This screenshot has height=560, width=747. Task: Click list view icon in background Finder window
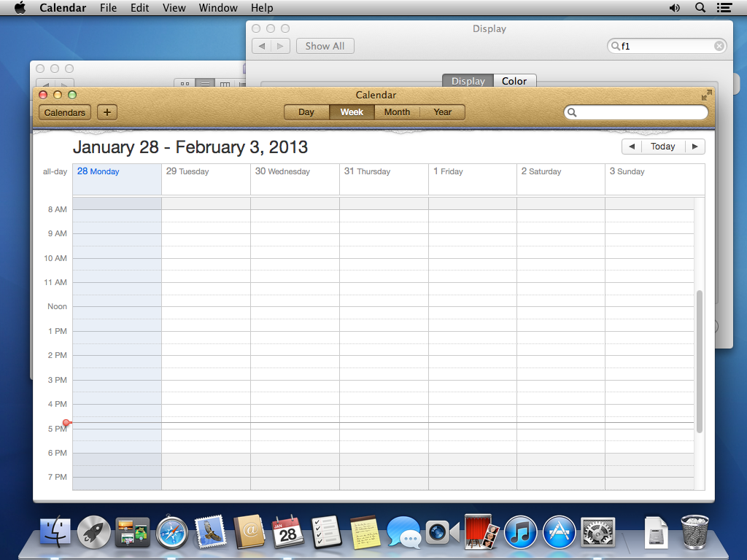pyautogui.click(x=205, y=83)
